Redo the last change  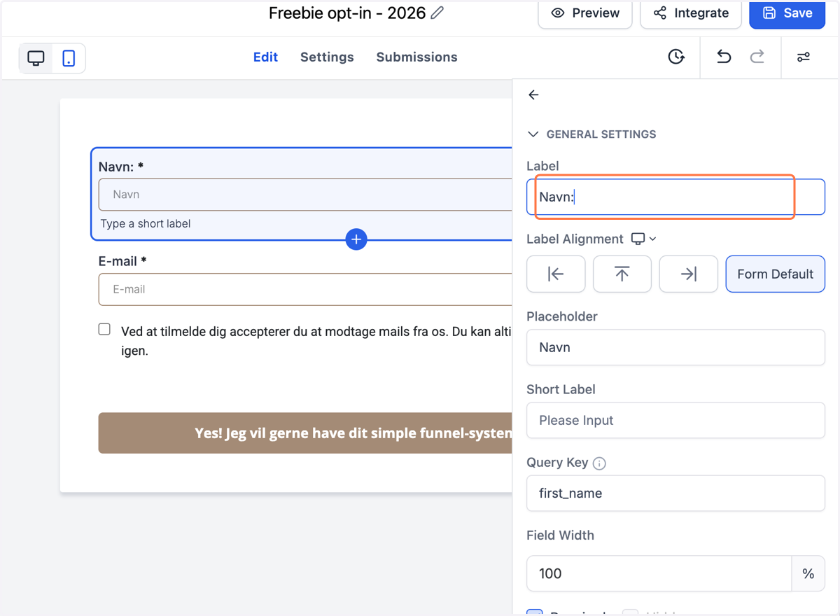pyautogui.click(x=757, y=57)
